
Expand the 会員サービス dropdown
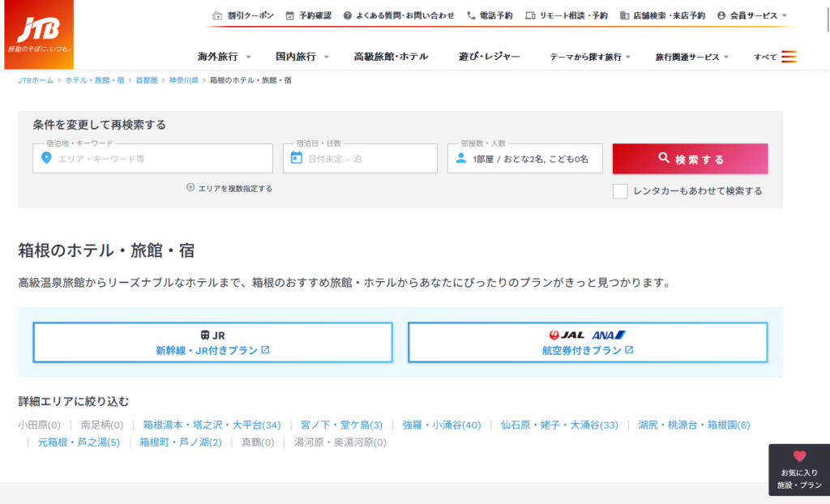[x=751, y=15]
